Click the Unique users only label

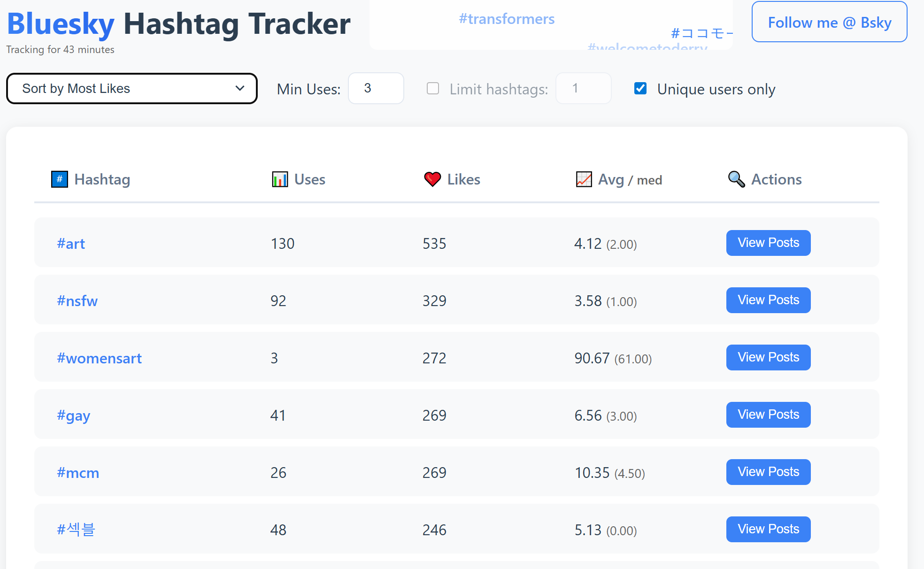(x=716, y=89)
